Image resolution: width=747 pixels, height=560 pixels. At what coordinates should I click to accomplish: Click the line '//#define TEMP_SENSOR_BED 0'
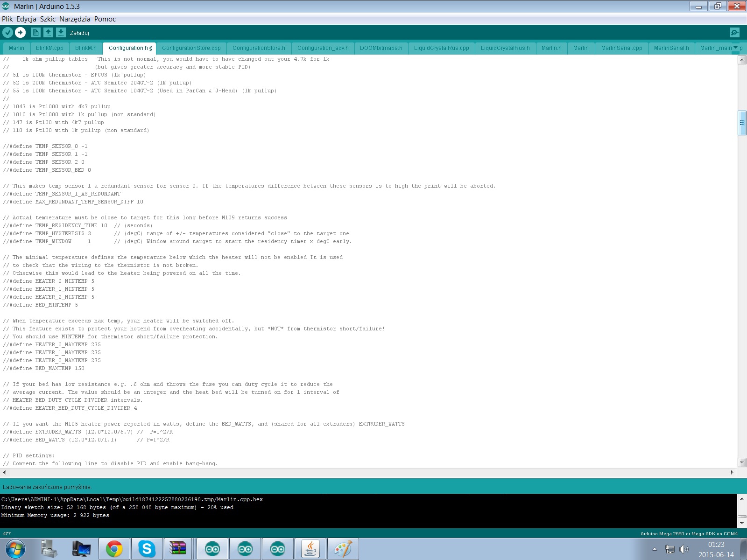pyautogui.click(x=47, y=170)
